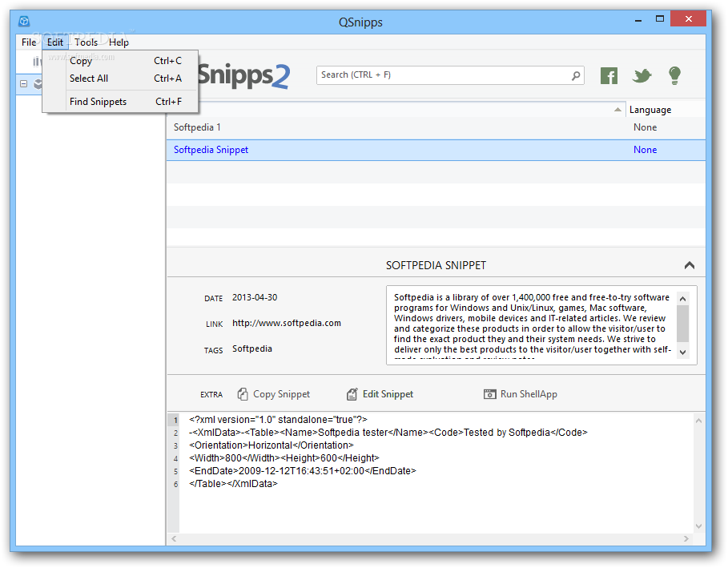728x568 pixels.
Task: Click the Softpedia tag value
Action: (x=252, y=348)
